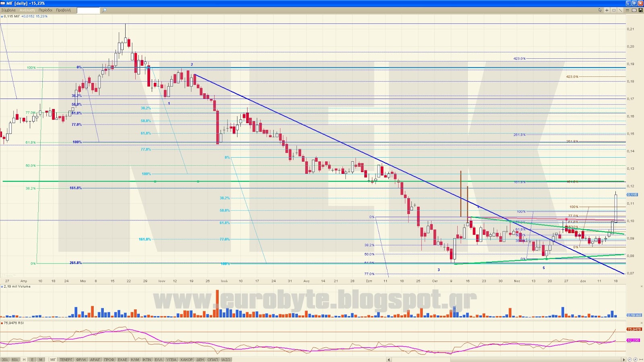Click the wave label 3 on chart
This screenshot has height=362, width=644.
(x=439, y=270)
